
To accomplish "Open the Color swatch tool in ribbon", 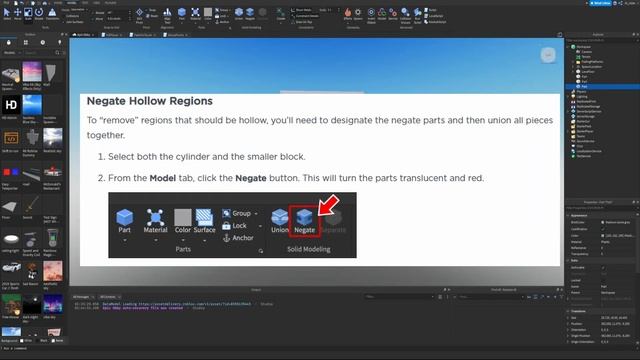I will pyautogui.click(x=208, y=14).
